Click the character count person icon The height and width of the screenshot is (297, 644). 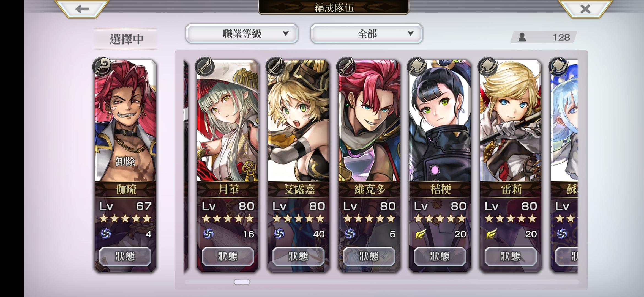[522, 37]
